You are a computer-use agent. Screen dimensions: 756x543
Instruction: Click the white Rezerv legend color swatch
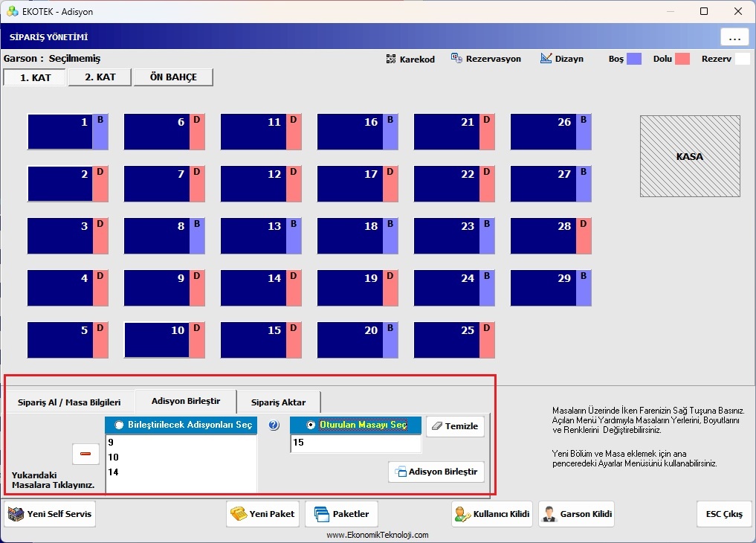point(743,59)
